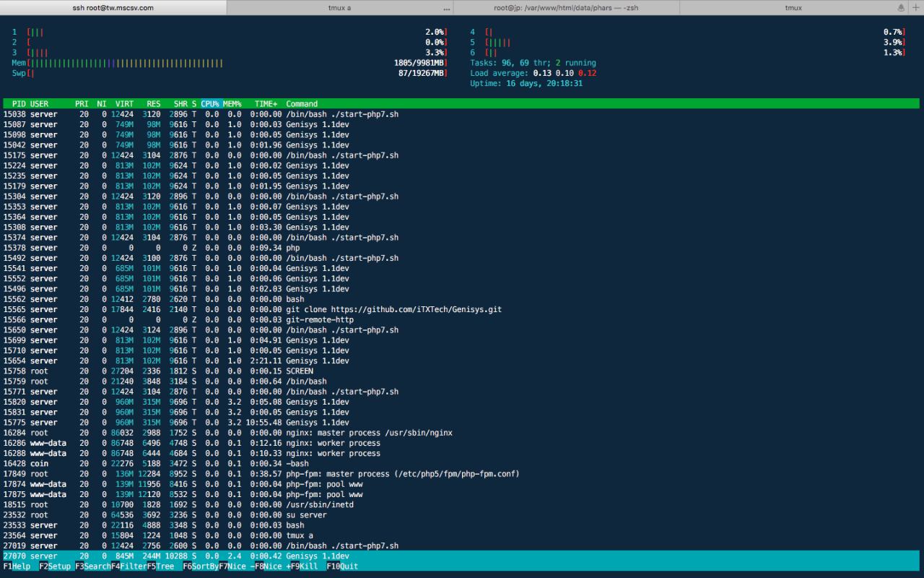Sort by the CPU% column header
Viewport: 924px width, 578px height.
tap(210, 104)
